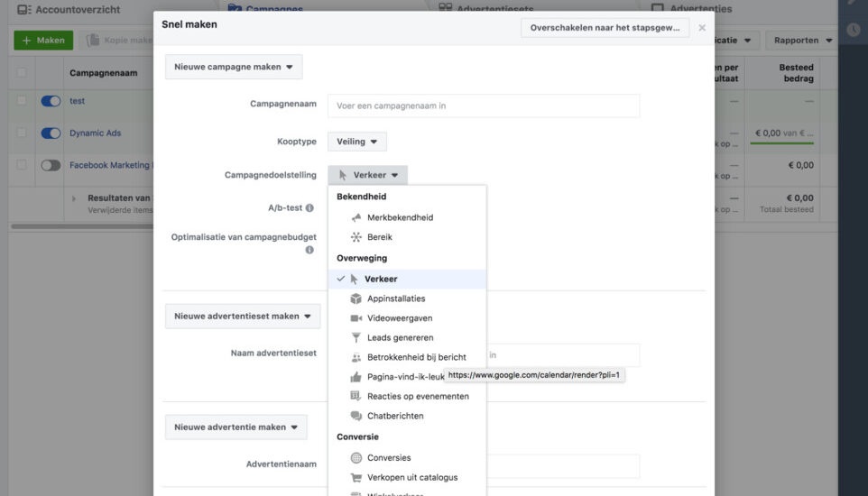Expand the Resultaten van row
868x496 pixels.
(74, 198)
